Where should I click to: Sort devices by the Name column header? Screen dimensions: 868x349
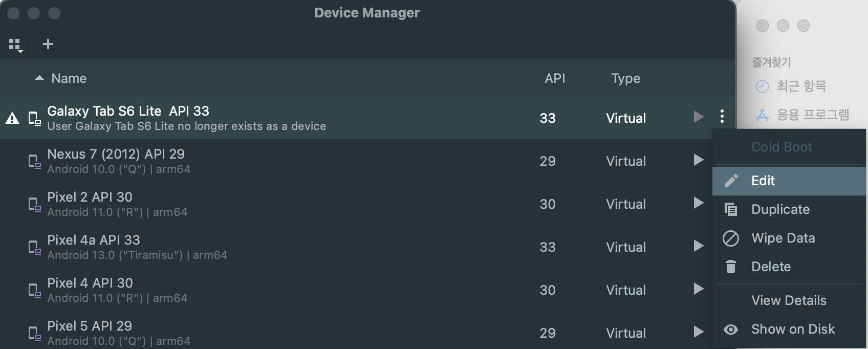tap(69, 78)
